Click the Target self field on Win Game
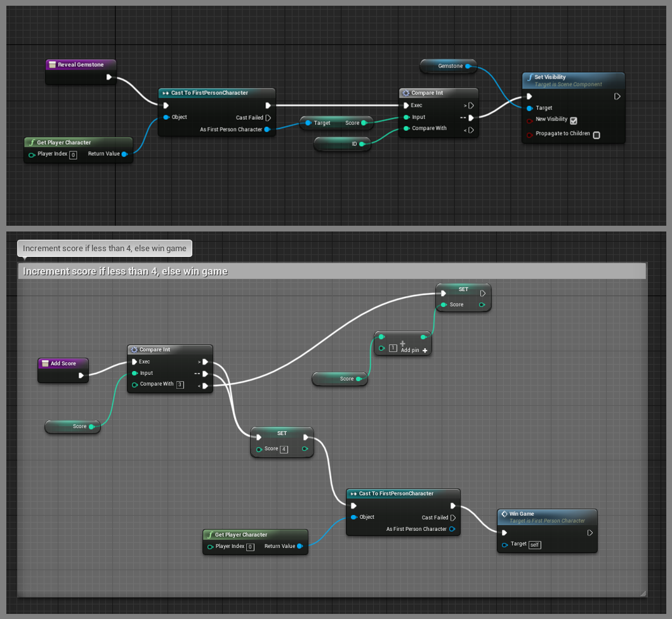Image resolution: width=672 pixels, height=619 pixels. pyautogui.click(x=535, y=545)
